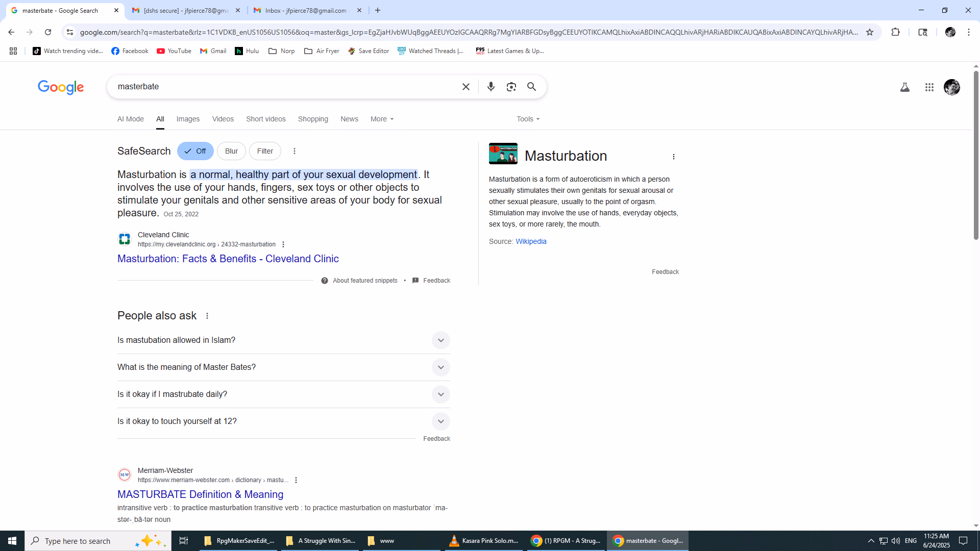
Task: Open Masturbation Facts & Benefits Cleveland Clinic link
Action: click(228, 259)
